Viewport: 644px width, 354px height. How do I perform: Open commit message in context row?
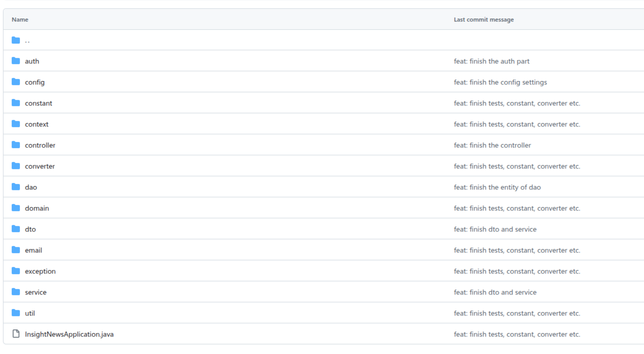click(517, 124)
